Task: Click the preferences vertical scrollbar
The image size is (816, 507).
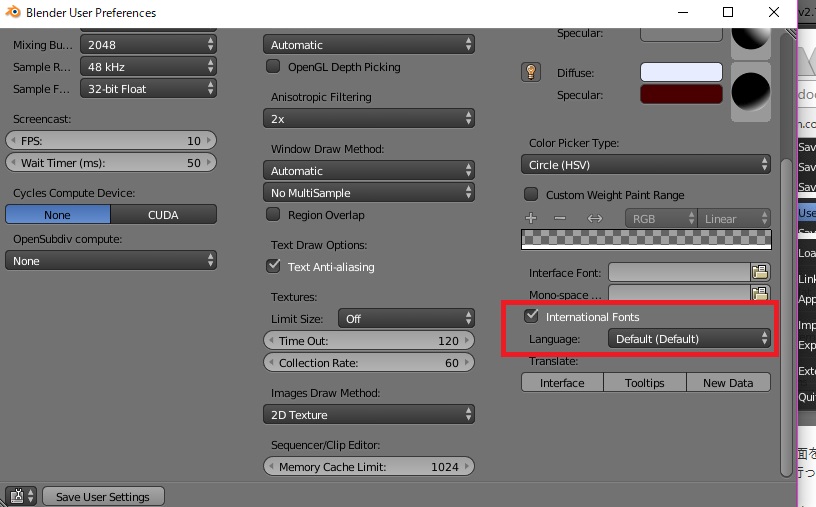Action: click(786, 318)
